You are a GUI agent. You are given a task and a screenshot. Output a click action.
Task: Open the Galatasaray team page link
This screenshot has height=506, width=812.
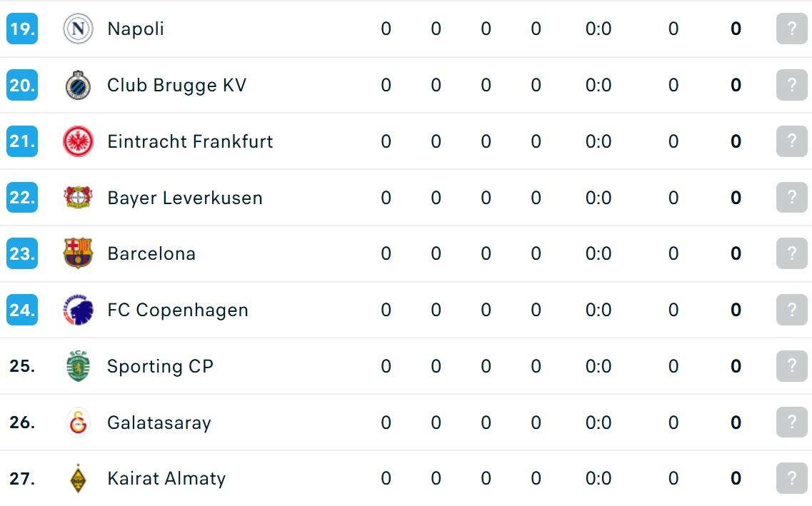(159, 422)
